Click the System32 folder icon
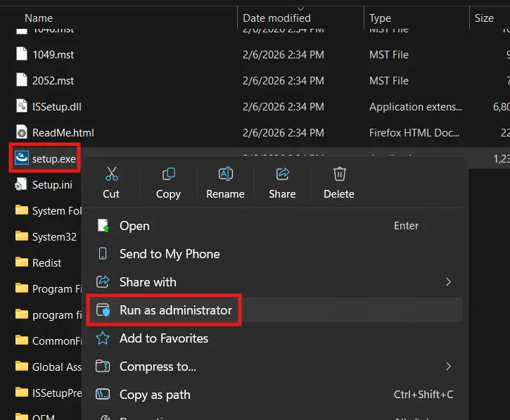 click(x=22, y=236)
